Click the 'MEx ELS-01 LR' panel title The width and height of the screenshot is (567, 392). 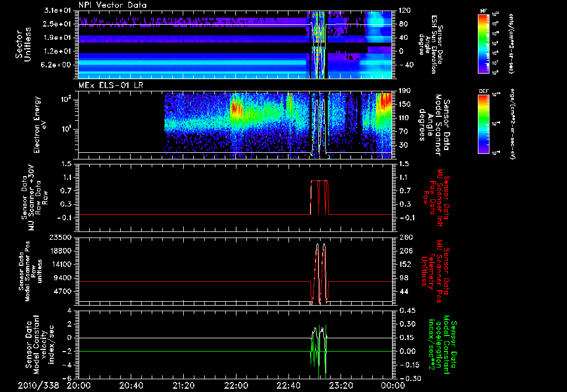[111, 86]
